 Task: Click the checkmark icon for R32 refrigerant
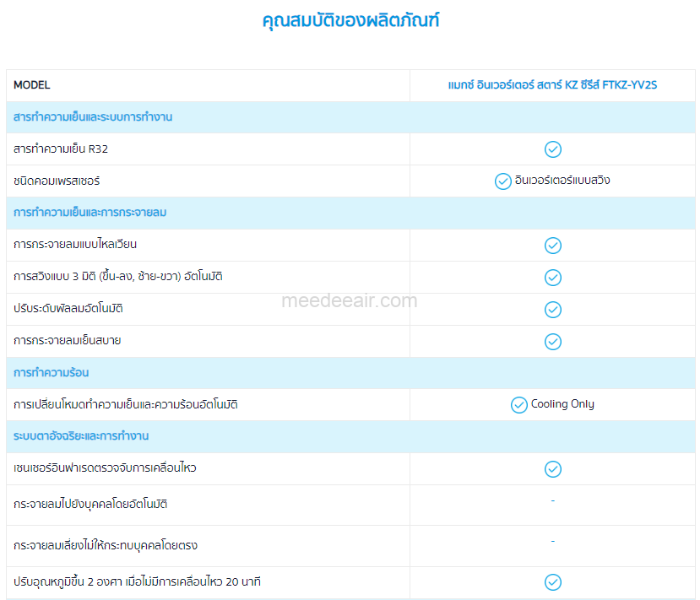(x=552, y=149)
